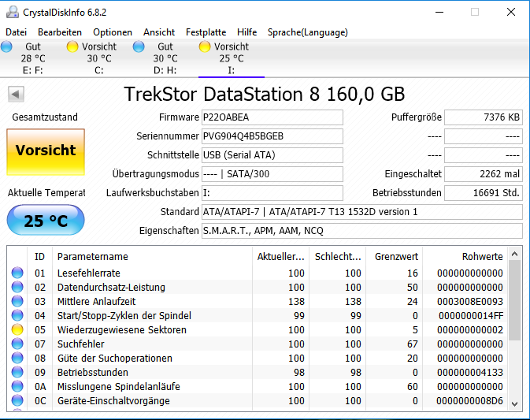Click scroll up arrow of SMART list

[x=515, y=254]
